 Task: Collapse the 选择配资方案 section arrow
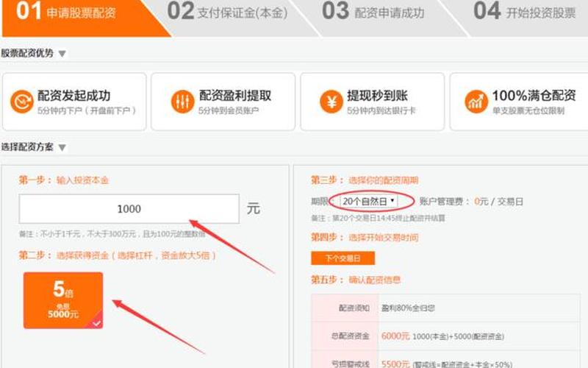click(x=62, y=148)
